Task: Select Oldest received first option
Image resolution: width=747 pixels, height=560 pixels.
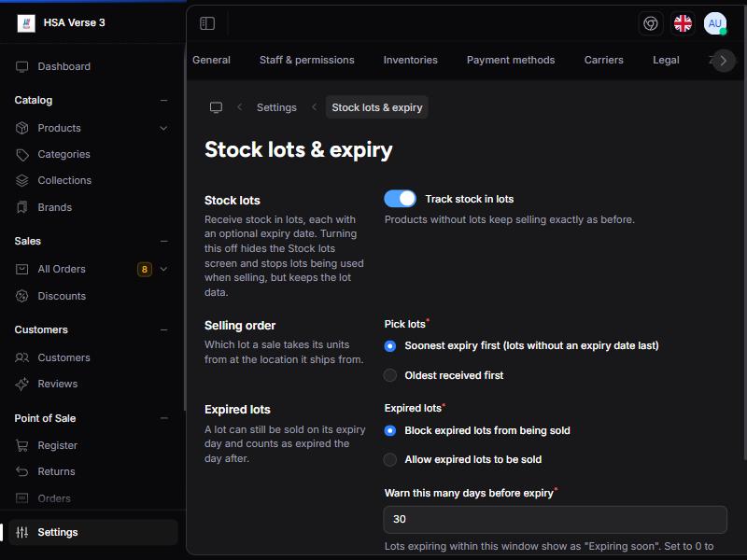Action: point(390,375)
